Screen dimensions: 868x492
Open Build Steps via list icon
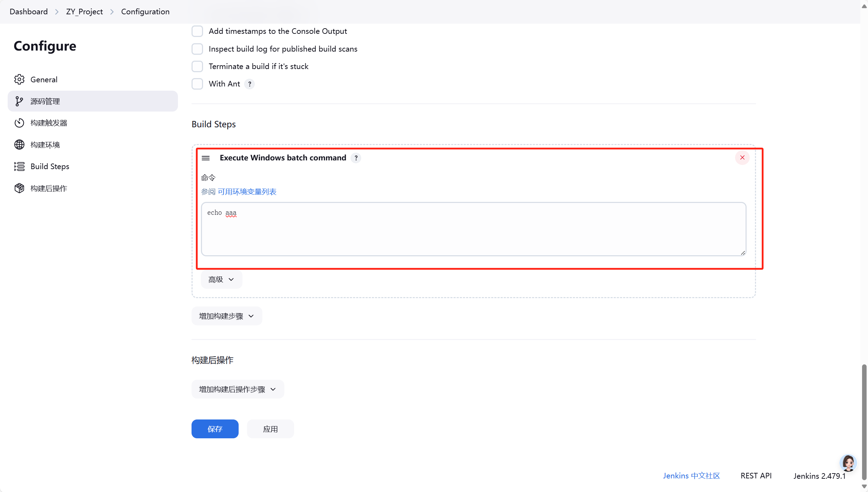[20, 166]
